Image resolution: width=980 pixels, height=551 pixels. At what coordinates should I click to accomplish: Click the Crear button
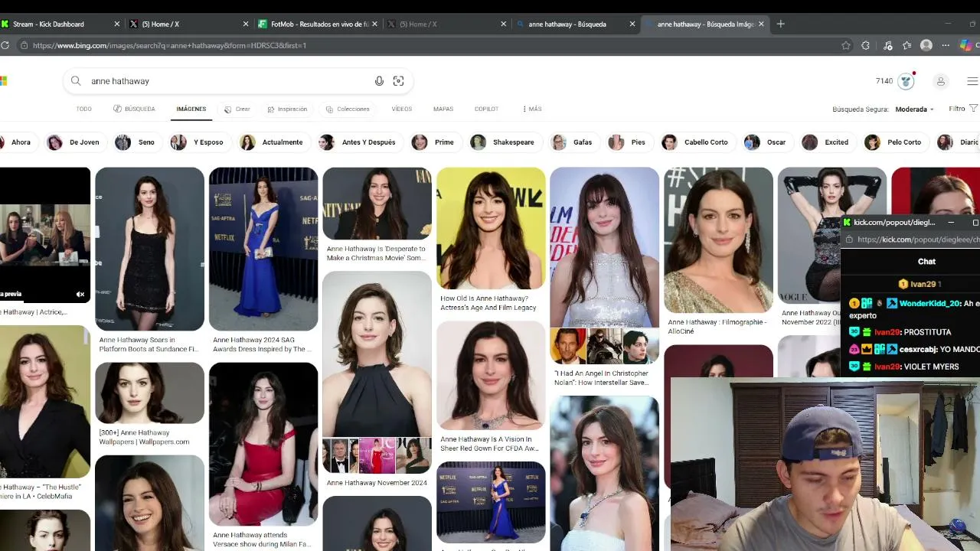[x=237, y=109]
